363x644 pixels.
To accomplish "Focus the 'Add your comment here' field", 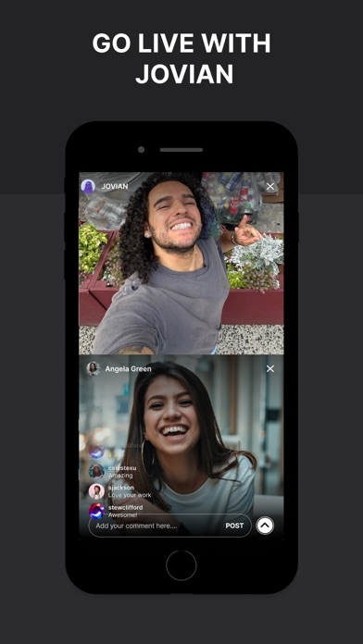I will 169,526.
